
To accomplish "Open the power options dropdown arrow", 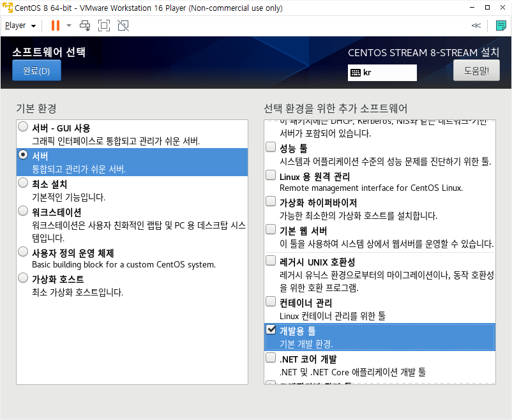I will (68, 26).
